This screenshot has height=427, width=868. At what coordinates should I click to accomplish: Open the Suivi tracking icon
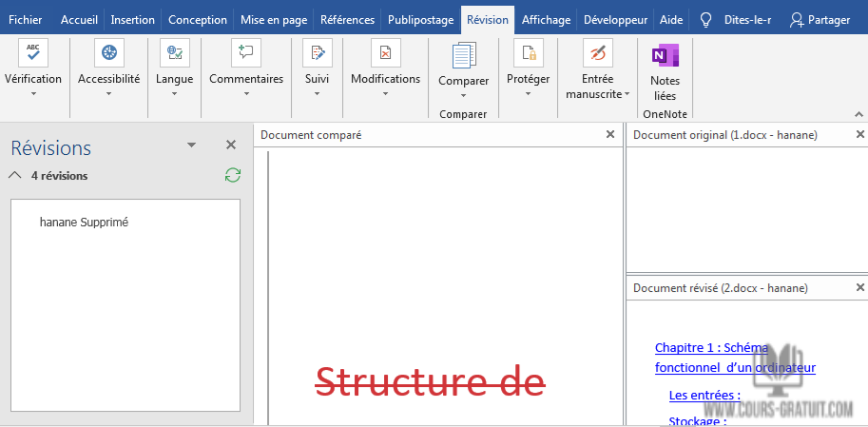click(317, 53)
